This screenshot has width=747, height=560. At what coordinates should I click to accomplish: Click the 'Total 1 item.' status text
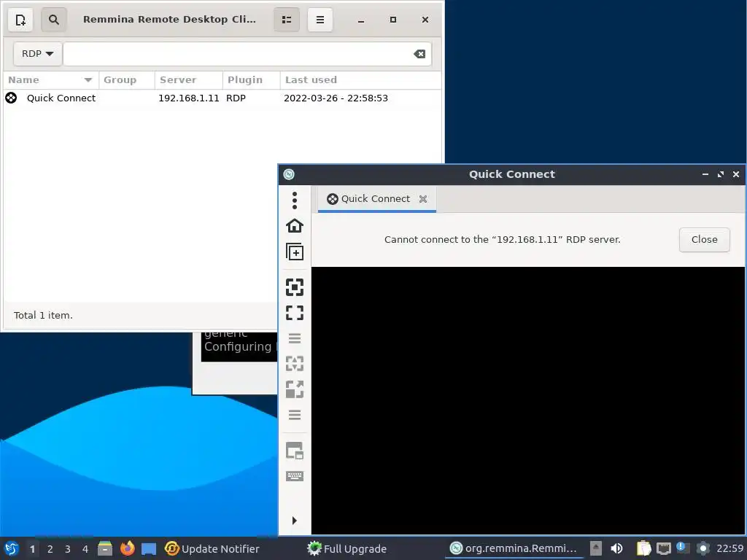43,315
